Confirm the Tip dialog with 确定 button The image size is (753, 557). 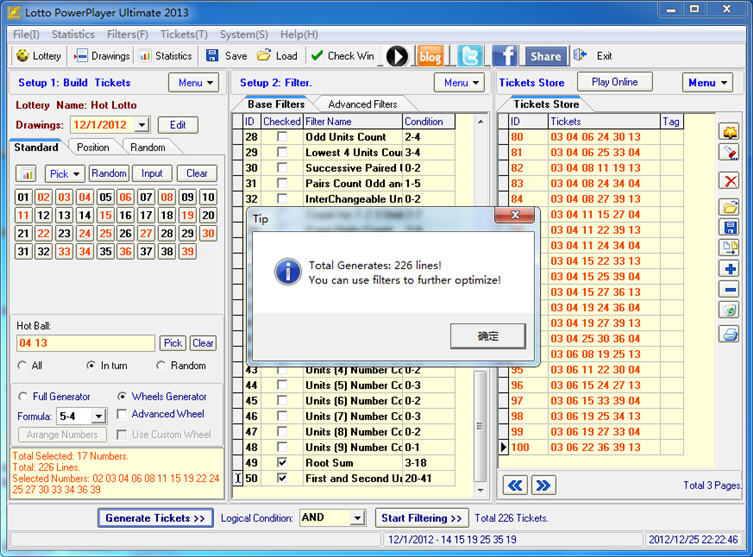point(487,336)
